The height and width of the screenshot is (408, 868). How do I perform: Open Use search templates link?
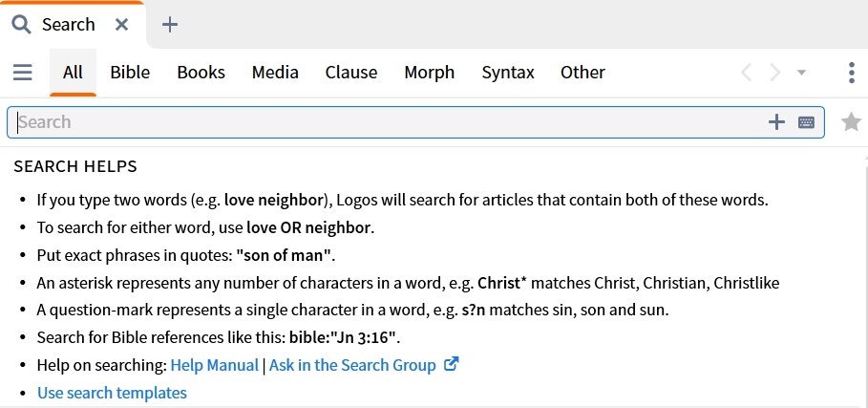(112, 393)
